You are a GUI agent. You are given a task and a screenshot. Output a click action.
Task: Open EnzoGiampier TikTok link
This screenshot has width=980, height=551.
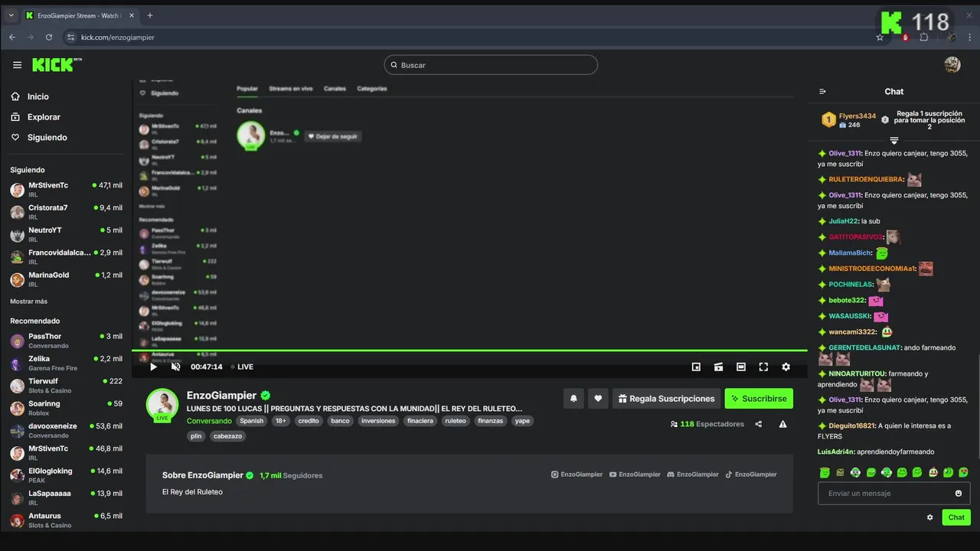(x=751, y=474)
